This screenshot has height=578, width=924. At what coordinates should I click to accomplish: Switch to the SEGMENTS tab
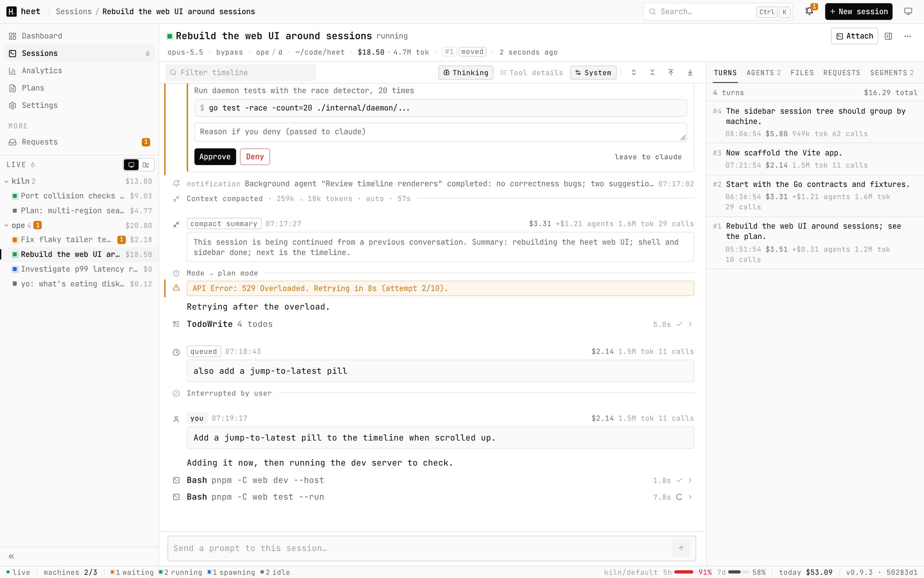[892, 73]
